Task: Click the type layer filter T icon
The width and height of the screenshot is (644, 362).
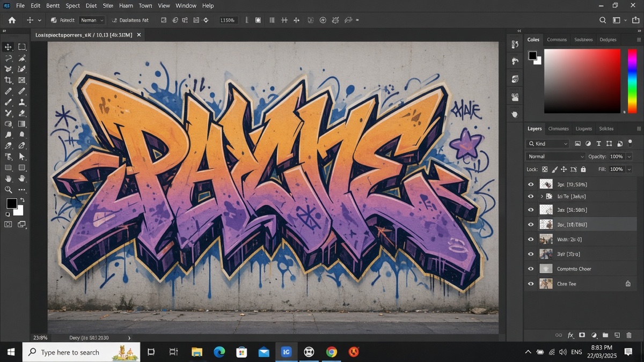Action: click(x=598, y=144)
